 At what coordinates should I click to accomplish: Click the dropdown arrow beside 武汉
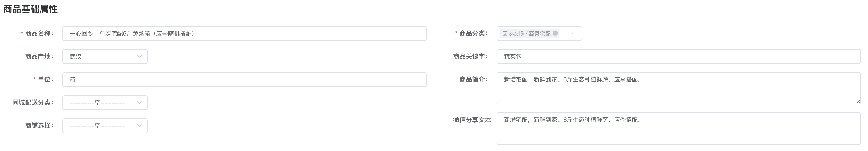pyautogui.click(x=140, y=56)
